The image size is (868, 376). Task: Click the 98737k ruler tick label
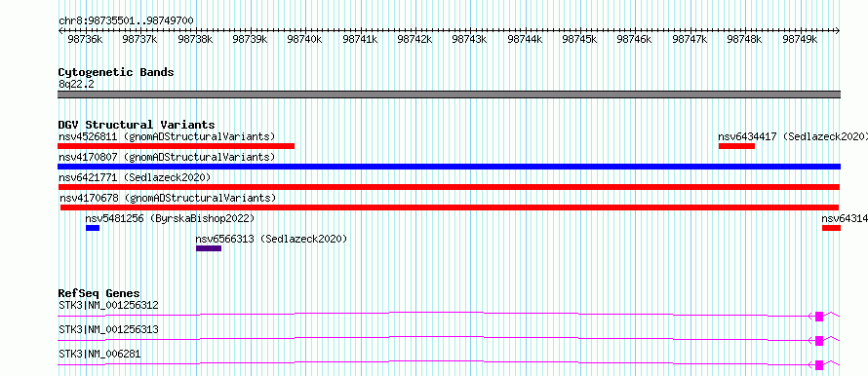[140, 39]
